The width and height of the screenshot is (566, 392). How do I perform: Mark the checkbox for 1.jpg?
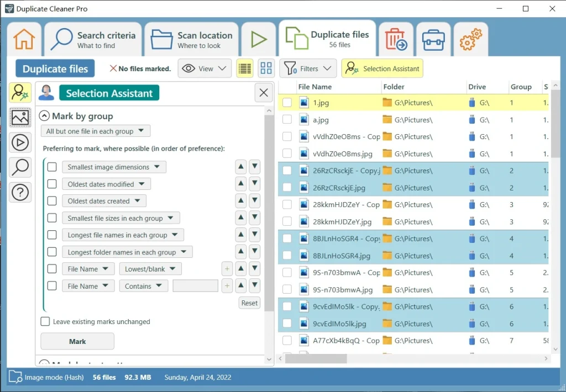[x=287, y=103]
